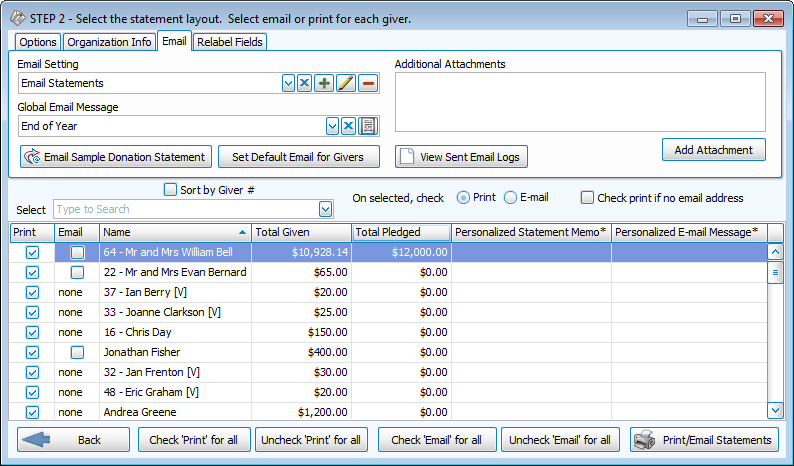
Task: Expand the Email Setting dropdown
Action: [288, 83]
